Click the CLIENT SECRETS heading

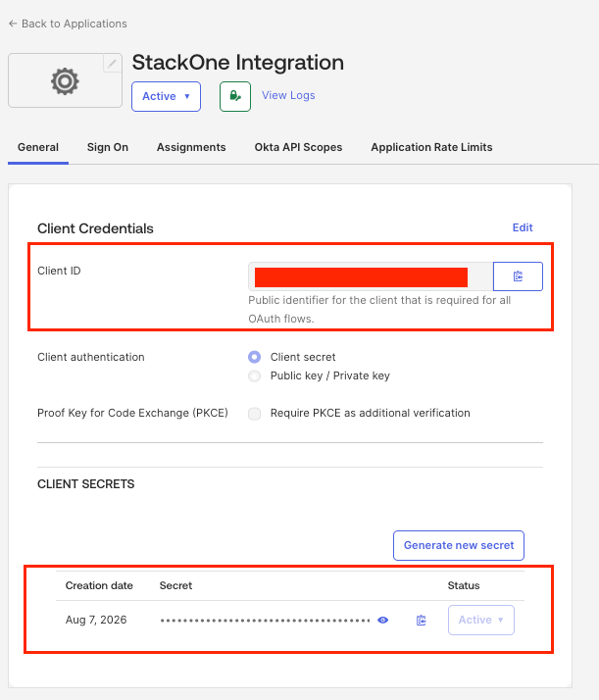pyautogui.click(x=85, y=484)
